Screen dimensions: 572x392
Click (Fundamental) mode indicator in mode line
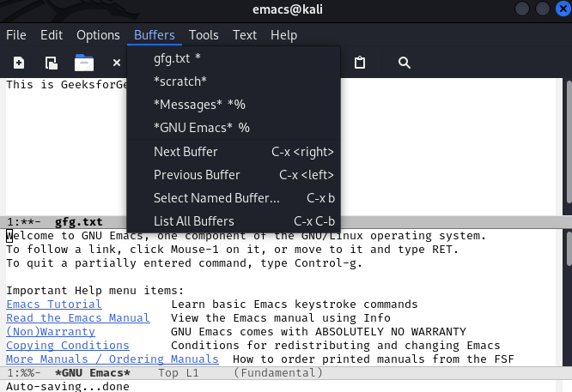coord(278,373)
